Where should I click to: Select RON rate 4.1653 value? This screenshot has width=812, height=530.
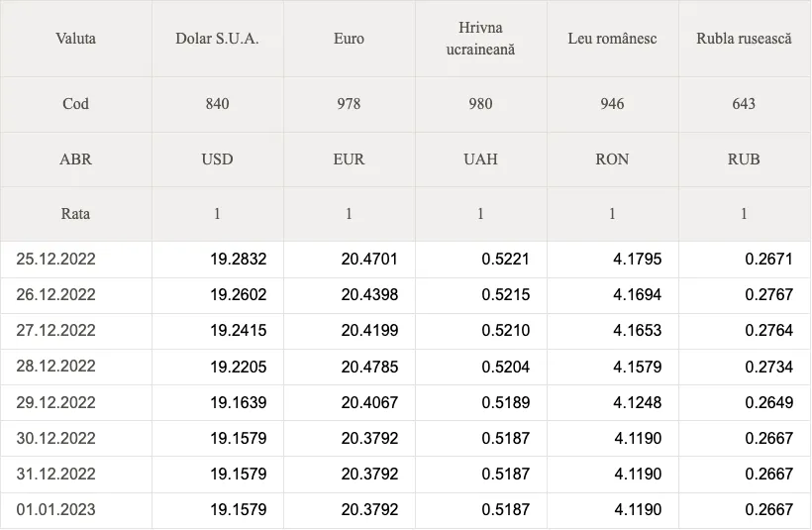click(x=637, y=331)
